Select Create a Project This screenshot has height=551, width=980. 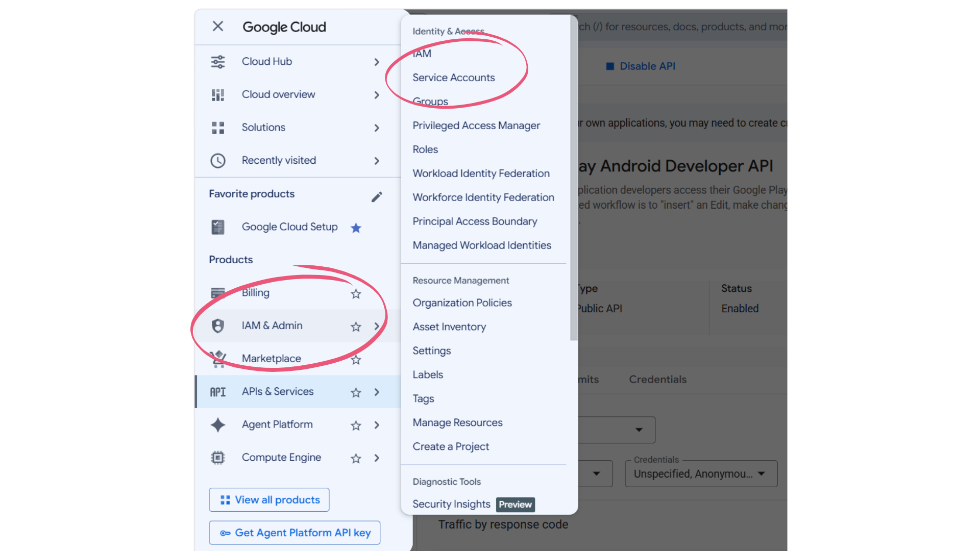451,447
